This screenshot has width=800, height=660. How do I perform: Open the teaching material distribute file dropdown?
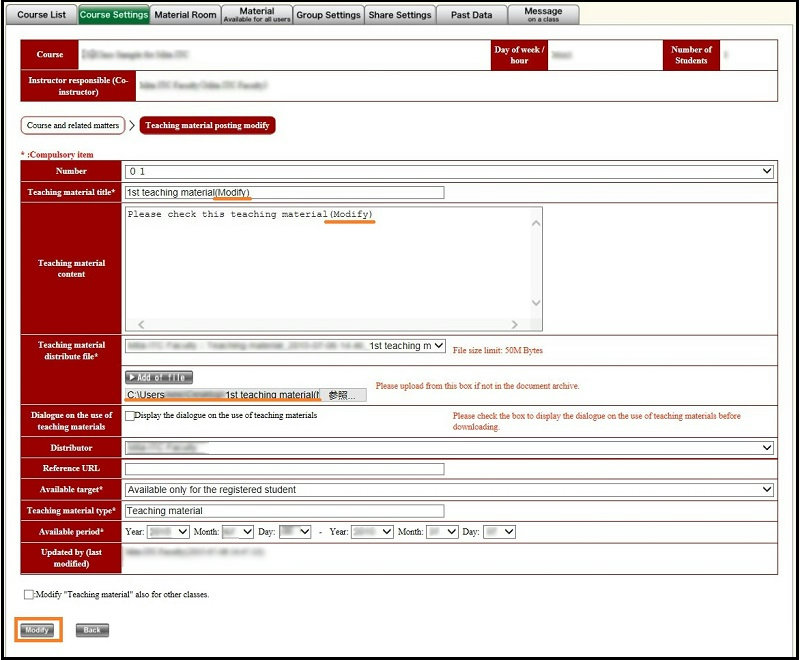[x=286, y=346]
